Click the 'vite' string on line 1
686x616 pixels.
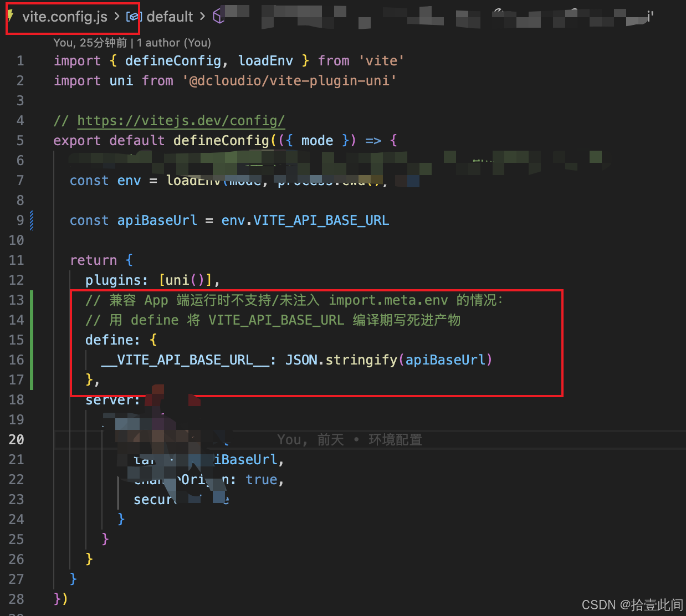click(x=381, y=61)
